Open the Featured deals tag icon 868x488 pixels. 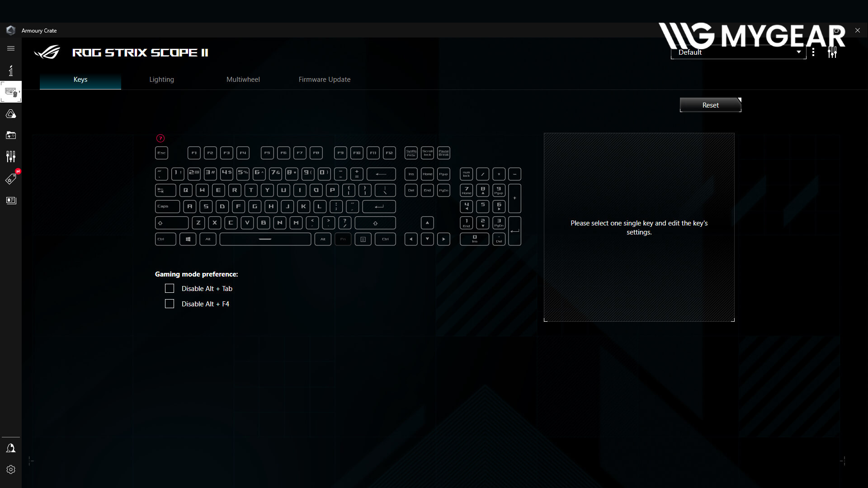(x=11, y=179)
